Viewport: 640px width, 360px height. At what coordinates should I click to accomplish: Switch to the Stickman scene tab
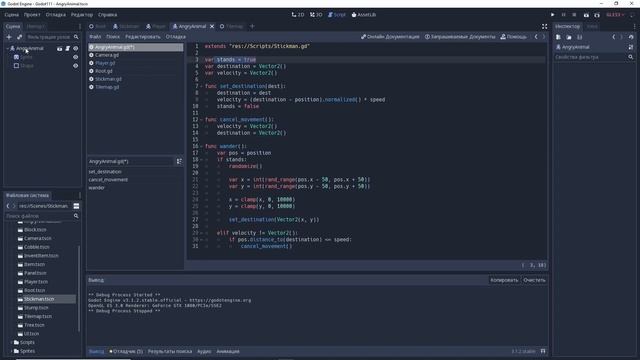click(126, 27)
